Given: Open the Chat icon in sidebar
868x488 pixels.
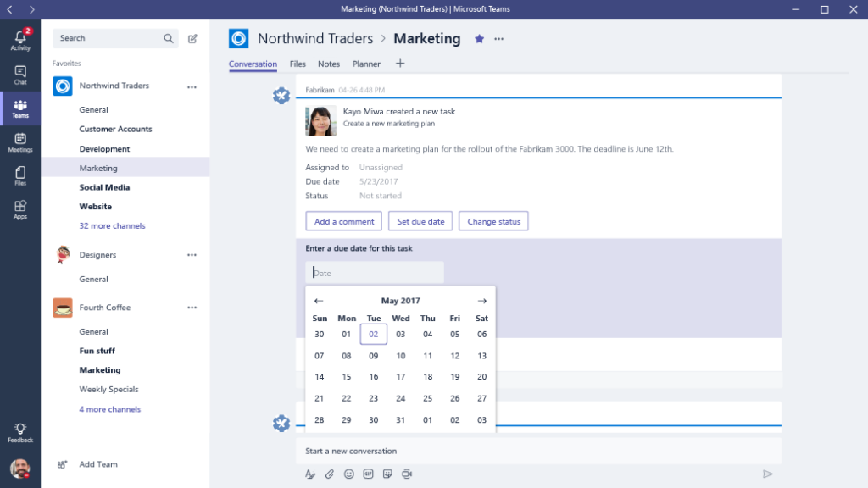Looking at the screenshot, I should 20,75.
